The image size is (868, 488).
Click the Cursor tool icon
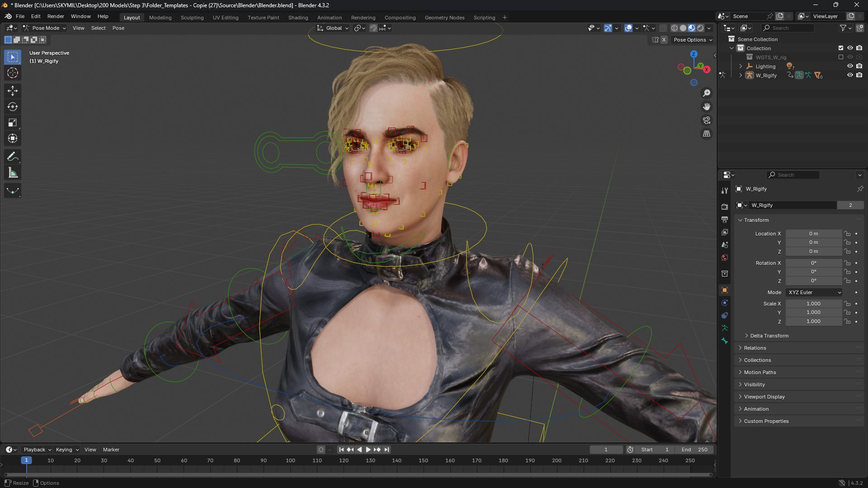[13, 73]
